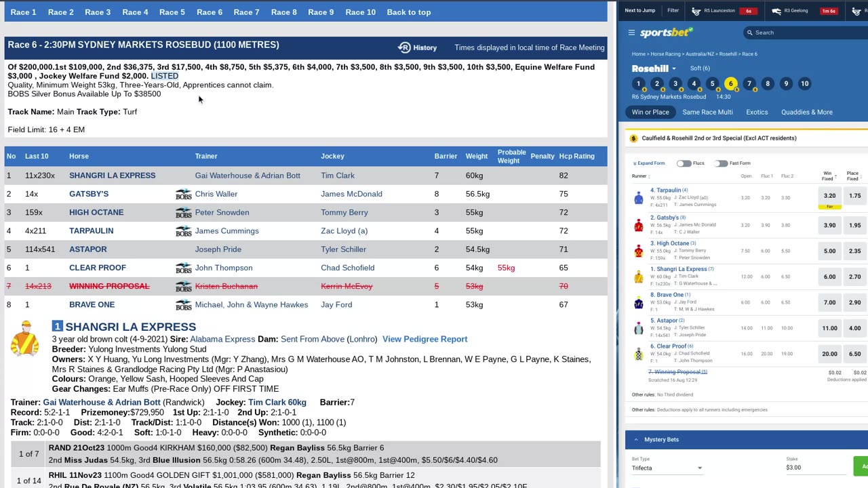Click Shangri La Express yellow silks in Sportsbet
The width and height of the screenshot is (868, 488).
click(x=638, y=277)
